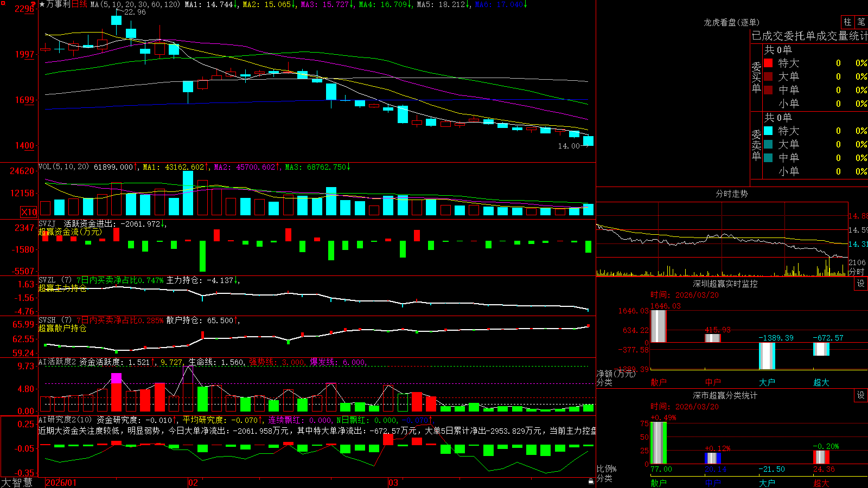Click the 02 month marker on timeline
The width and height of the screenshot is (868, 488).
tap(193, 483)
